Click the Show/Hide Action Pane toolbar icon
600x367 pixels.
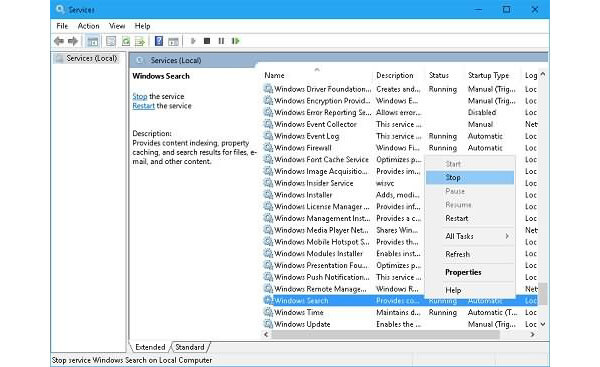coord(173,41)
